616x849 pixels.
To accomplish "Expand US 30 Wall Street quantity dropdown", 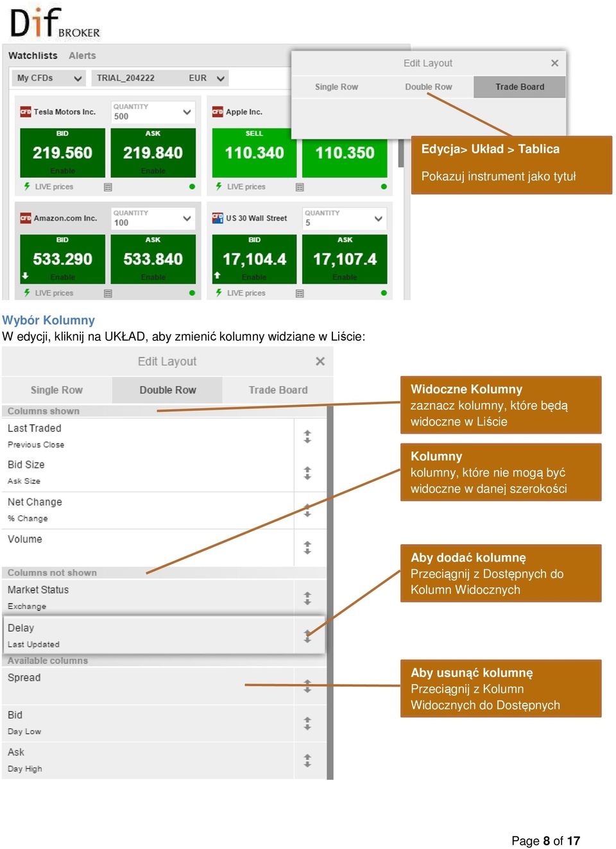I will pos(379,218).
